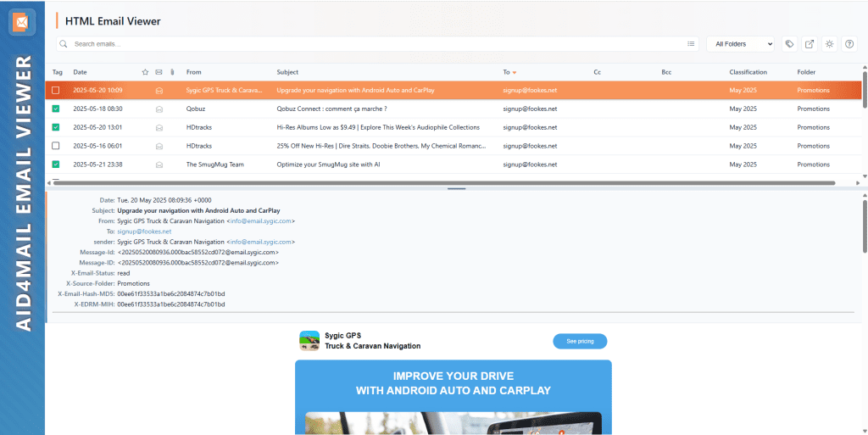Click the date 2025-05-18 08:30

[97, 109]
